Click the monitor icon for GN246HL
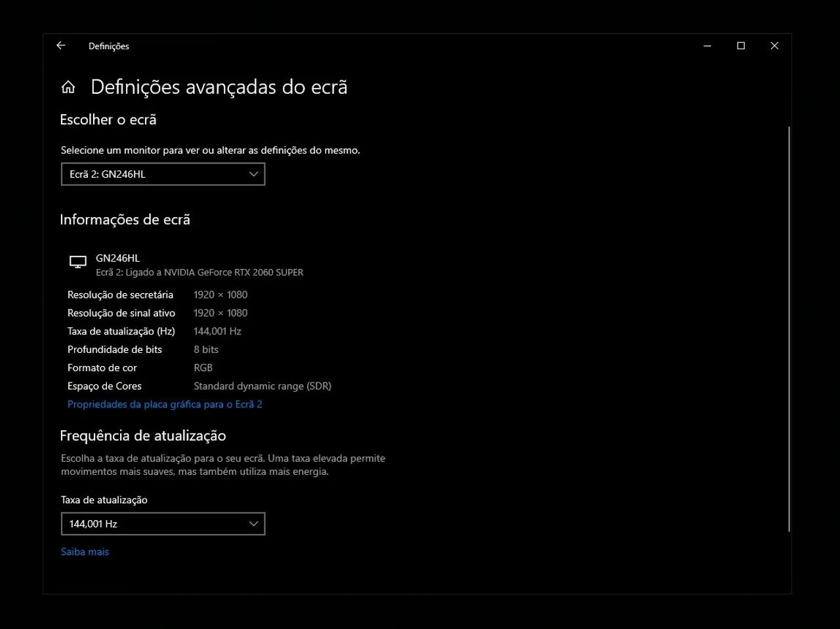This screenshot has width=840, height=629. click(x=78, y=261)
